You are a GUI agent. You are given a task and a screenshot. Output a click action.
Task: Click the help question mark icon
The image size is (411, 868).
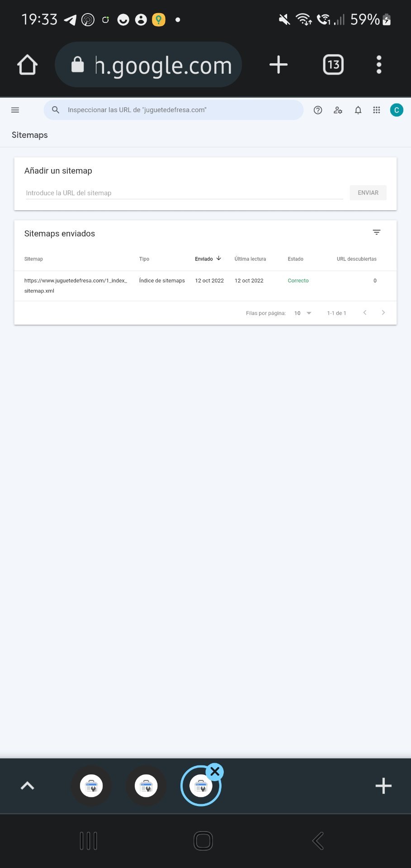tap(318, 110)
